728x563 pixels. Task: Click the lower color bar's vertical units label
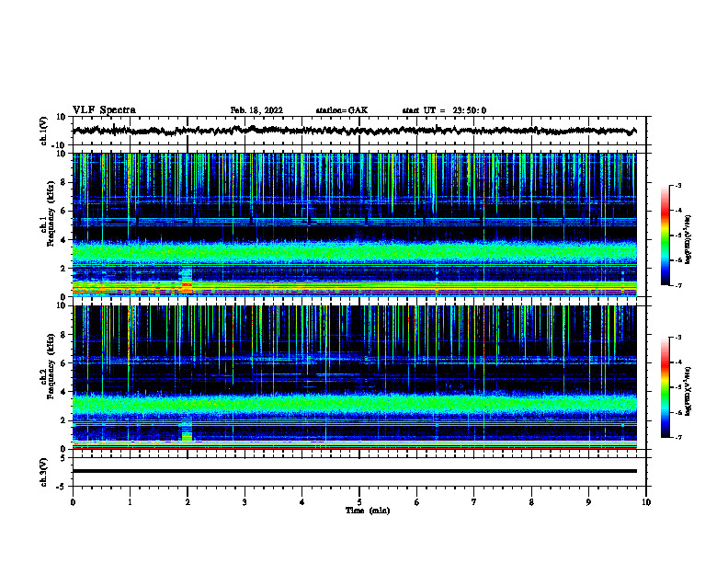pos(688,391)
